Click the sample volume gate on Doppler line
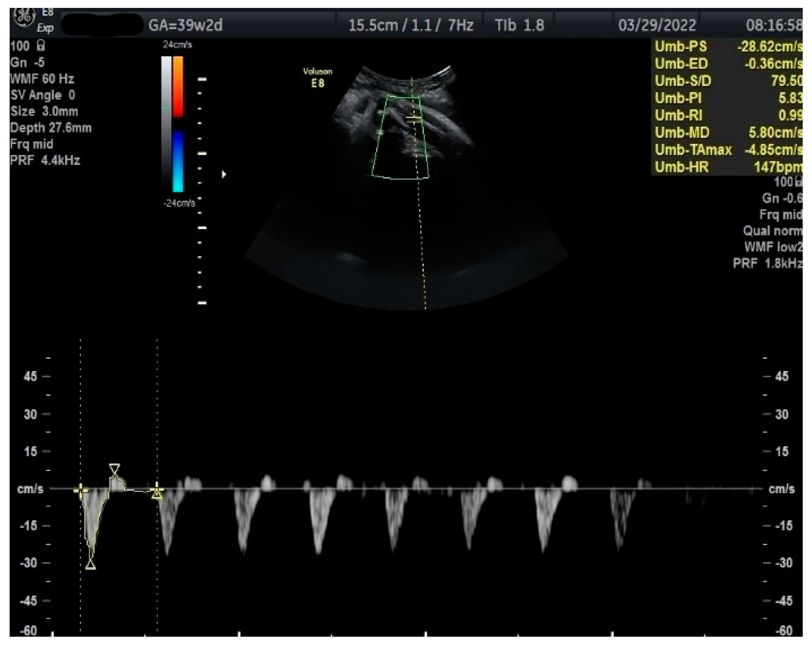This screenshot has height=647, width=812. tap(414, 120)
